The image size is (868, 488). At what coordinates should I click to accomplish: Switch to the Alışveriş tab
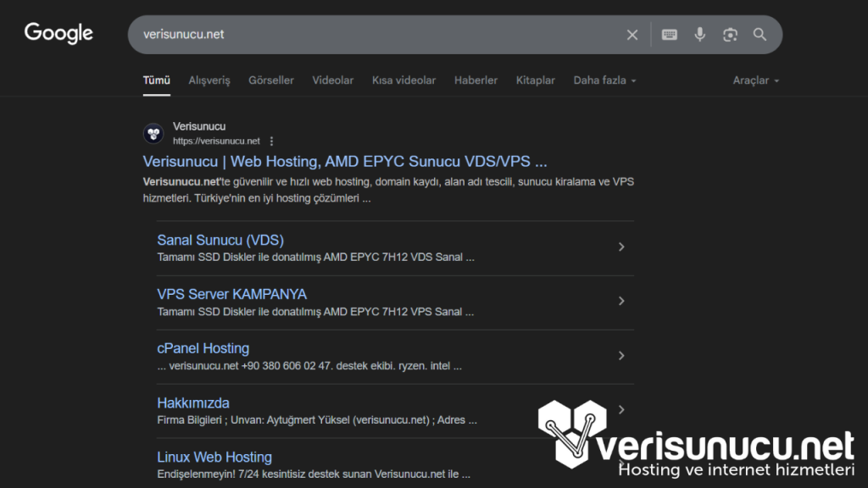click(209, 80)
